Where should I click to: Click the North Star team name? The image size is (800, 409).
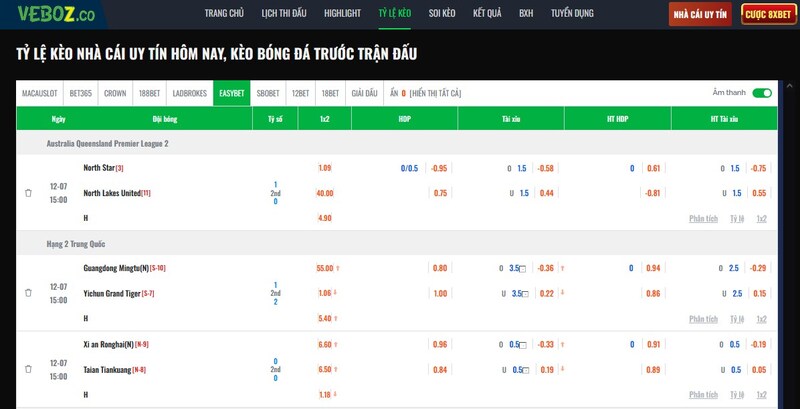pyautogui.click(x=99, y=168)
